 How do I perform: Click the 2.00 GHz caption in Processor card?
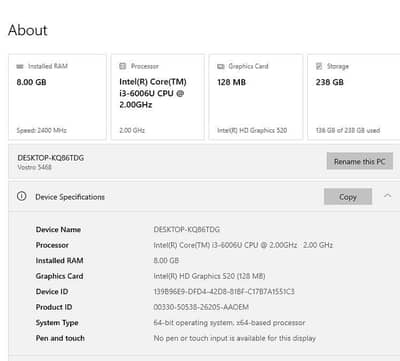(132, 130)
